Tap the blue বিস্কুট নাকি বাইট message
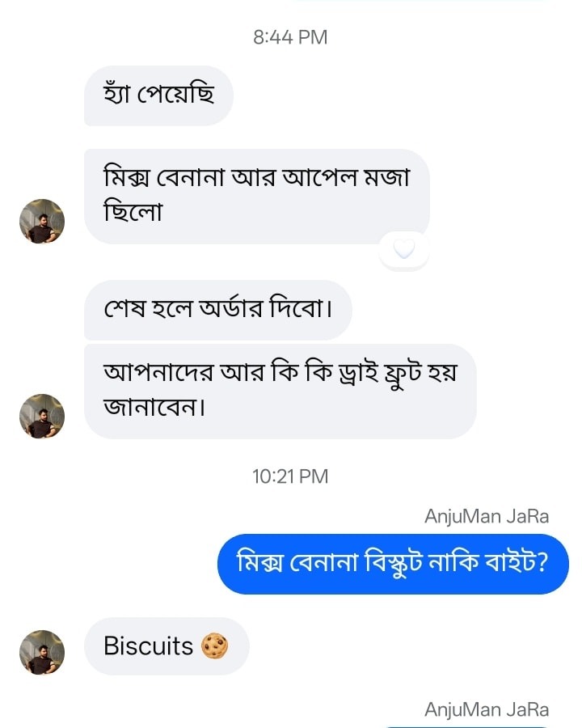Image resolution: width=582 pixels, height=728 pixels. (393, 563)
